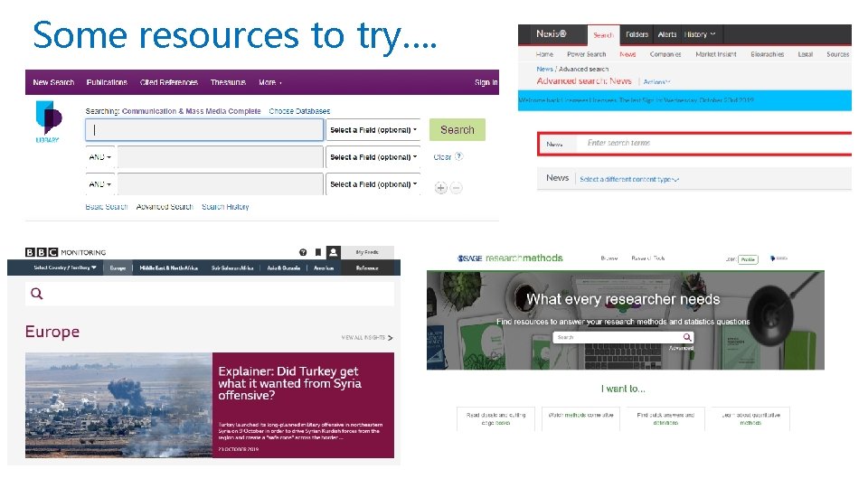The image size is (868, 488).
Task: Open second Select a Field dropdown
Action: pyautogui.click(x=373, y=157)
